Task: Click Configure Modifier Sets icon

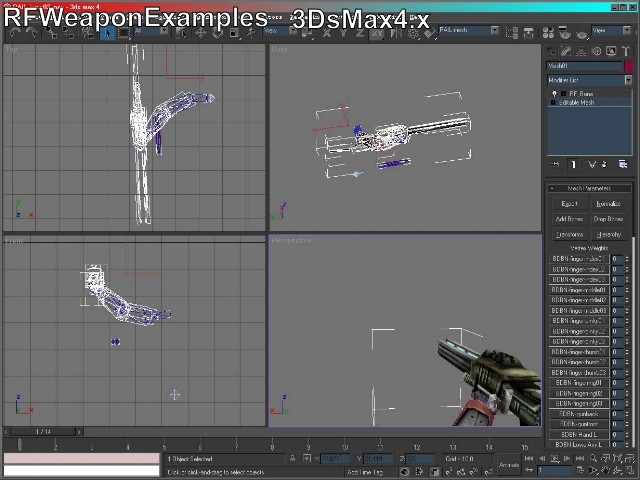Action: pos(623,164)
